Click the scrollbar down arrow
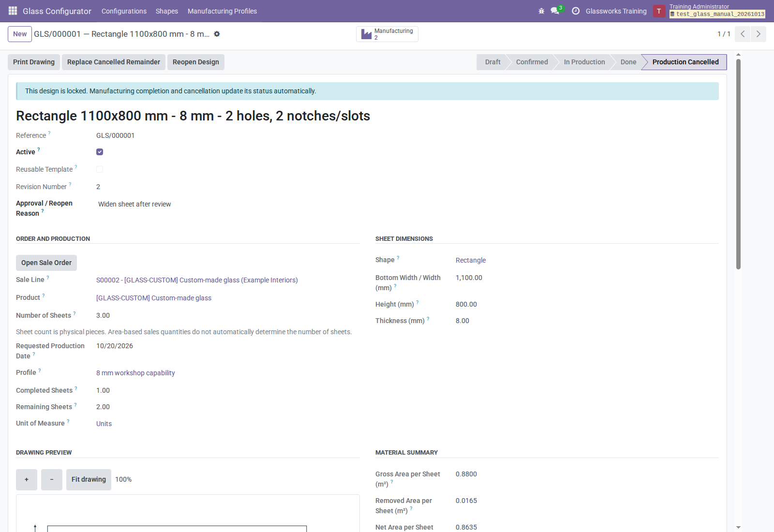This screenshot has height=532, width=774. pos(738,528)
